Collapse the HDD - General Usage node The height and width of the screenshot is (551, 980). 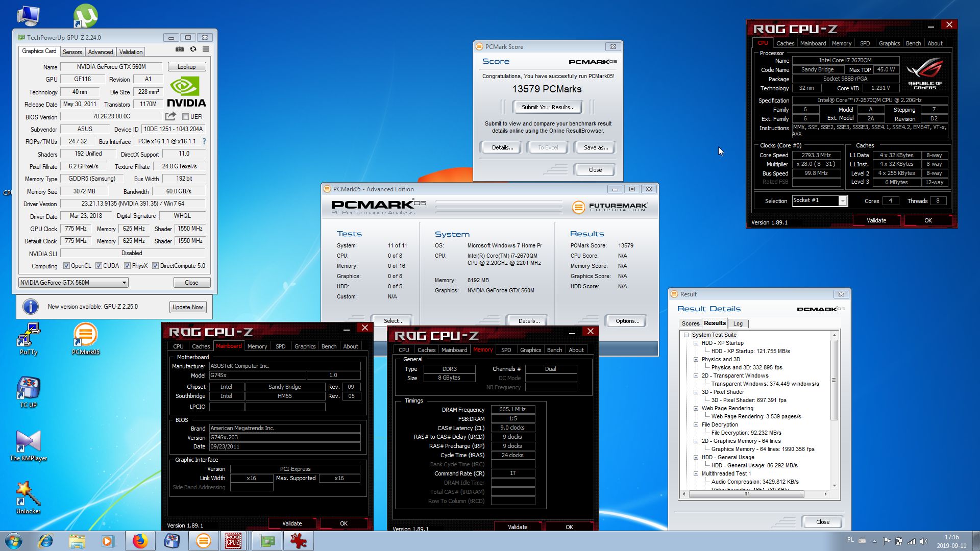[x=696, y=458]
